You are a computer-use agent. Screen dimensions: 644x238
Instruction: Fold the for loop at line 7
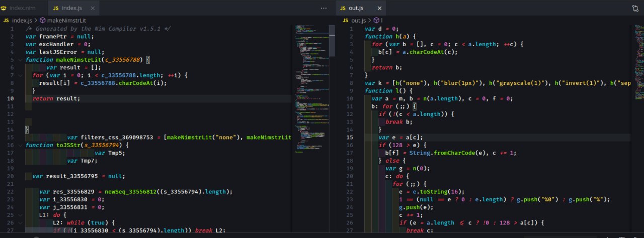coord(20,75)
